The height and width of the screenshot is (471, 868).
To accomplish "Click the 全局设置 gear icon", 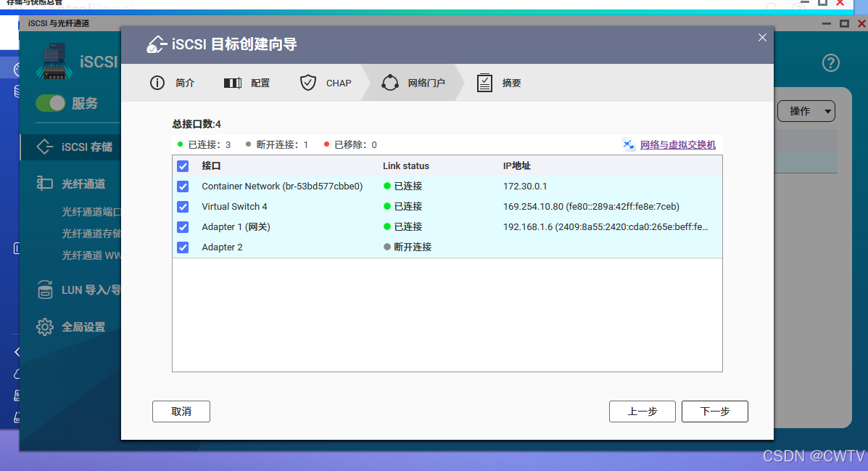I will tap(45, 327).
